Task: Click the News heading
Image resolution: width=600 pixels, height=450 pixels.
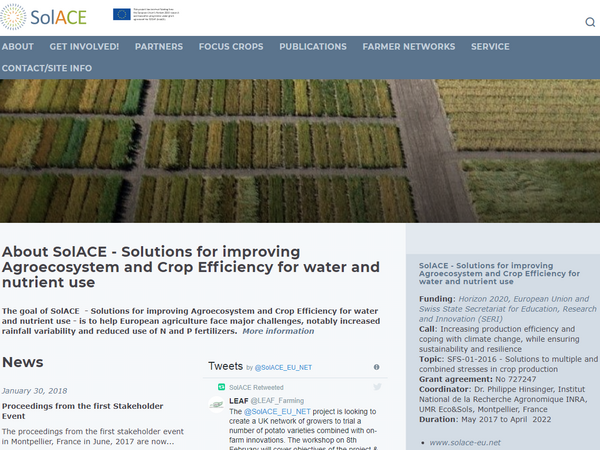Action: [x=23, y=362]
